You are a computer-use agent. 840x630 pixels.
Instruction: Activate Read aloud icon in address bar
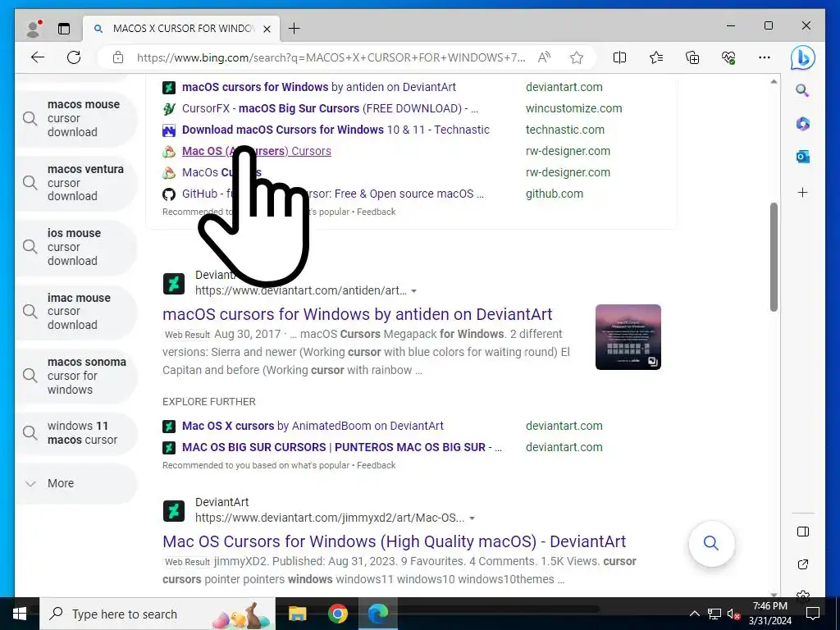544,57
